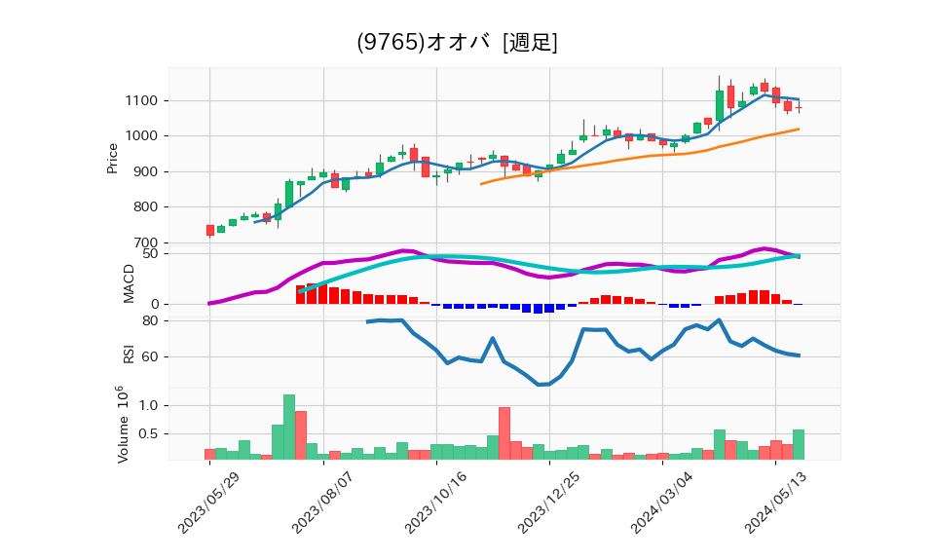This screenshot has height=560, width=933.
Task: Click the 80 RSI tick label
Action: click(151, 320)
